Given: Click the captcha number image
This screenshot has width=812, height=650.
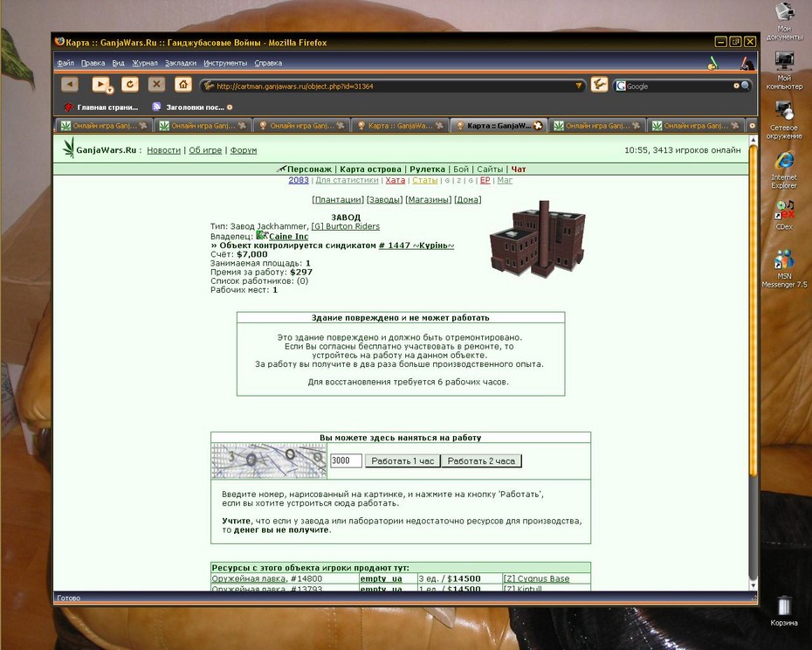Looking at the screenshot, I should point(269,460).
